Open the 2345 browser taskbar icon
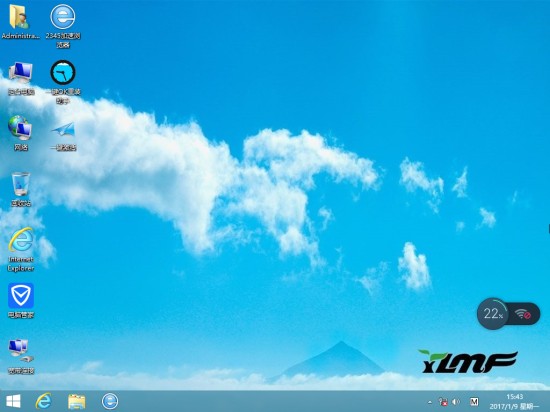This screenshot has width=550, height=412. 110,401
